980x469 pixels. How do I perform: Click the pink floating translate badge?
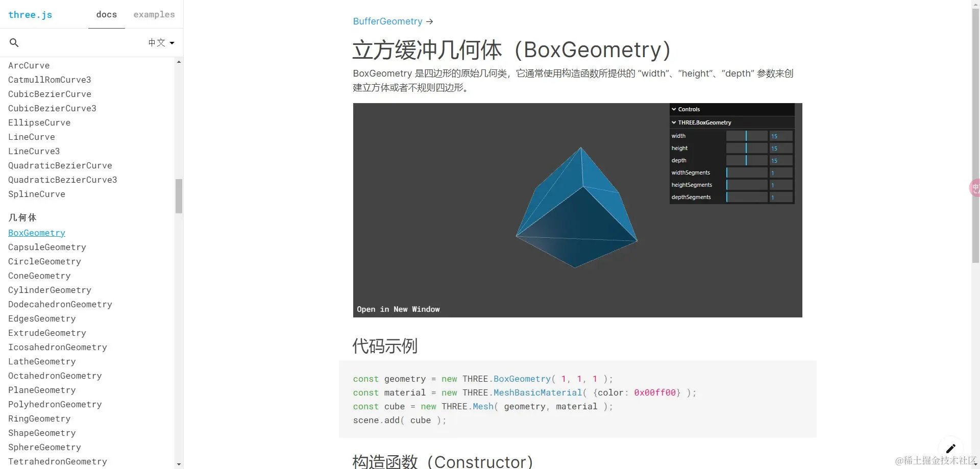974,188
